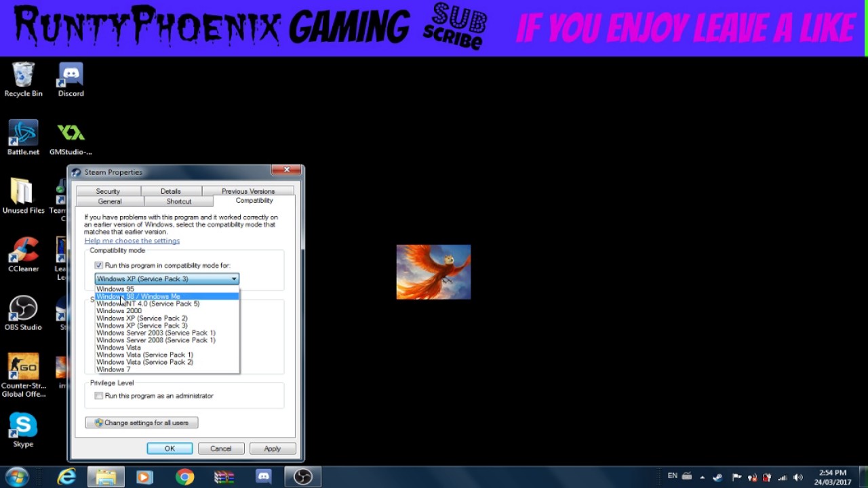The image size is (868, 488).
Task: Switch to the Details tab
Action: point(171,191)
